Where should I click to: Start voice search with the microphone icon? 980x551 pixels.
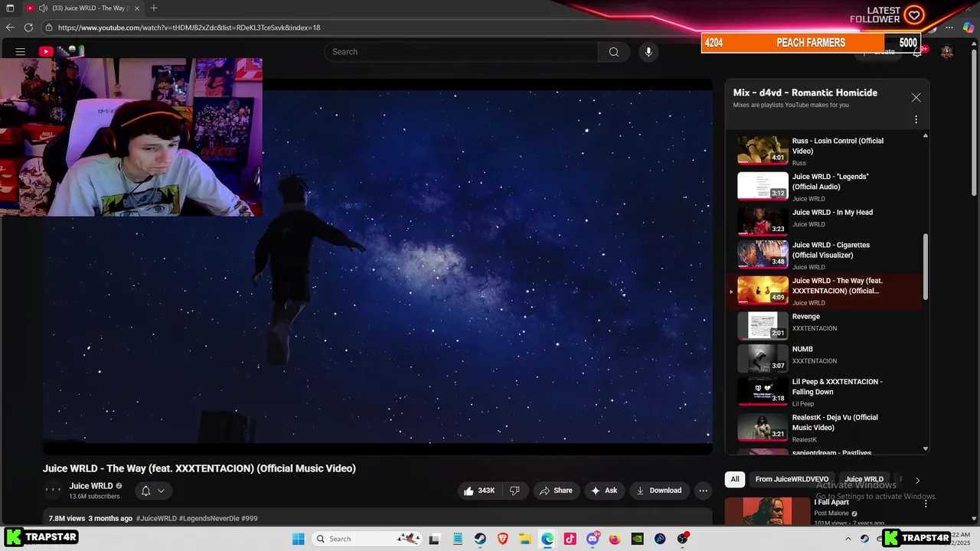point(648,52)
